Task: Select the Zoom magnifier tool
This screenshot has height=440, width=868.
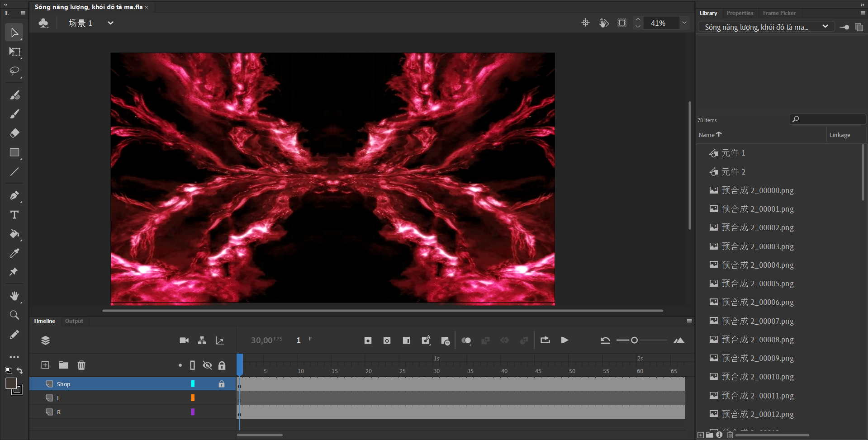Action: [14, 315]
